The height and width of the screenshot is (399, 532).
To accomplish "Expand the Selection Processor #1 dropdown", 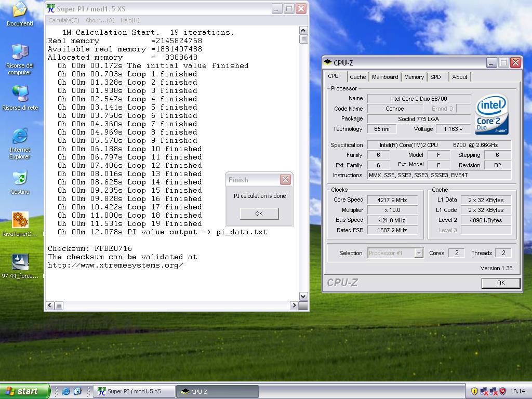I will tap(419, 253).
